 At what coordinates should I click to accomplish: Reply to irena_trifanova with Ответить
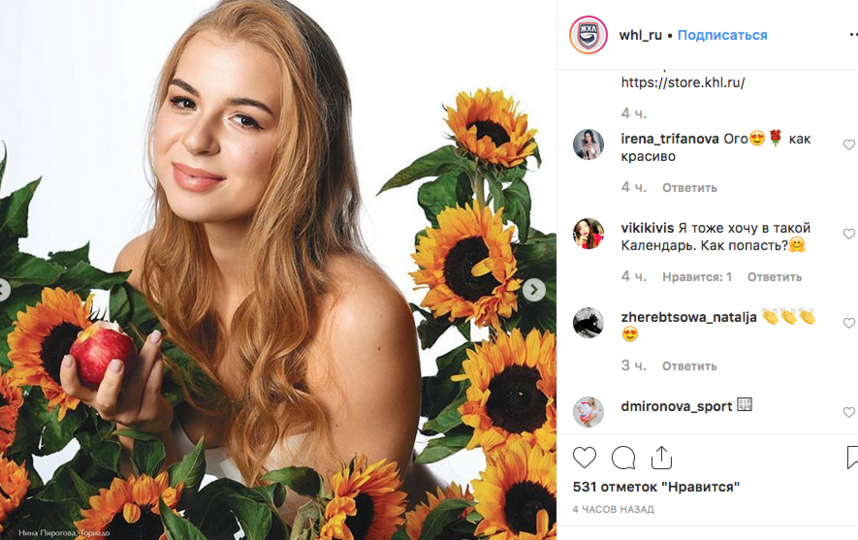coord(689,188)
